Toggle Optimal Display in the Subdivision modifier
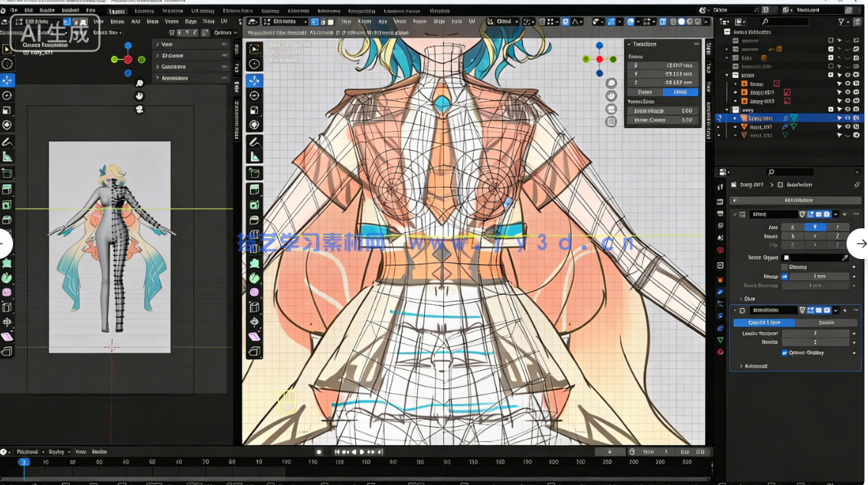 [785, 352]
